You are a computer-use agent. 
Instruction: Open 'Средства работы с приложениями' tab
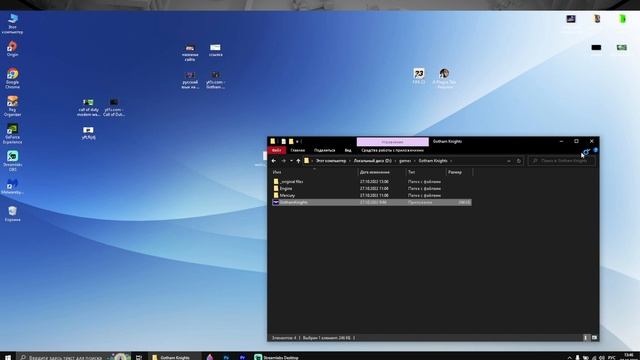point(392,150)
